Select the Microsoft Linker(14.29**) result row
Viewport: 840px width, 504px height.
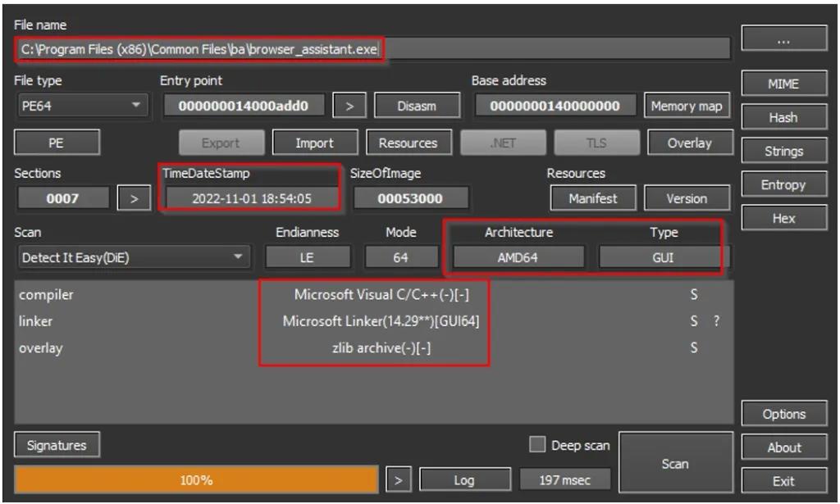click(373, 321)
